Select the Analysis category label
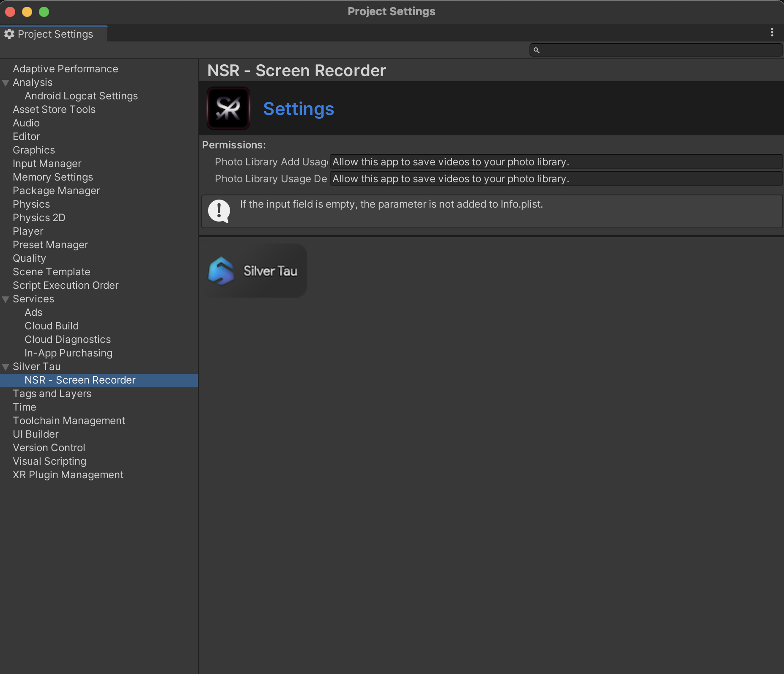 click(33, 82)
